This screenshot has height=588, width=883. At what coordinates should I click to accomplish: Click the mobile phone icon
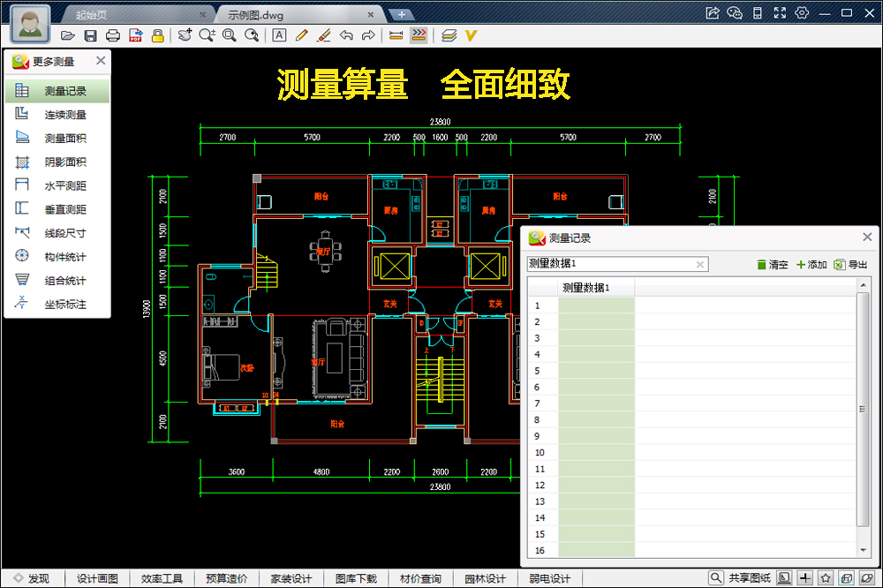(758, 12)
